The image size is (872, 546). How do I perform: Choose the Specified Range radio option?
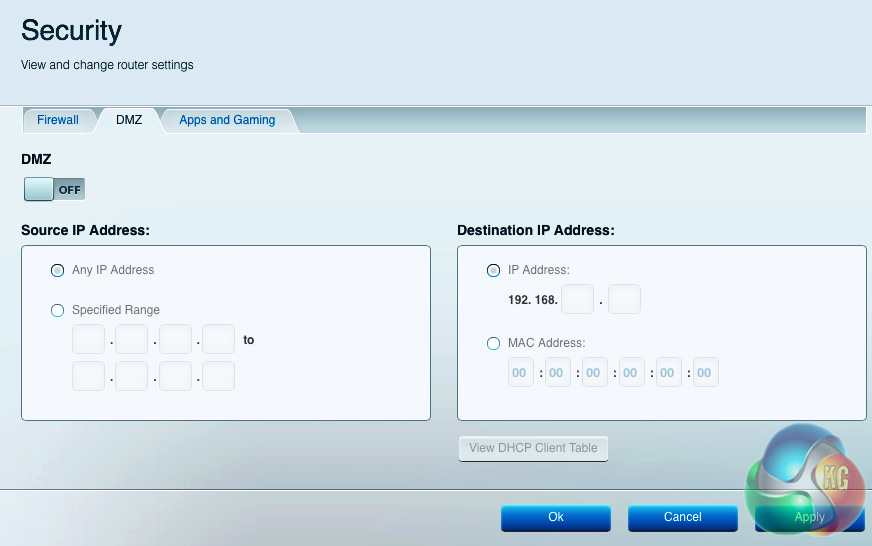[x=57, y=310]
